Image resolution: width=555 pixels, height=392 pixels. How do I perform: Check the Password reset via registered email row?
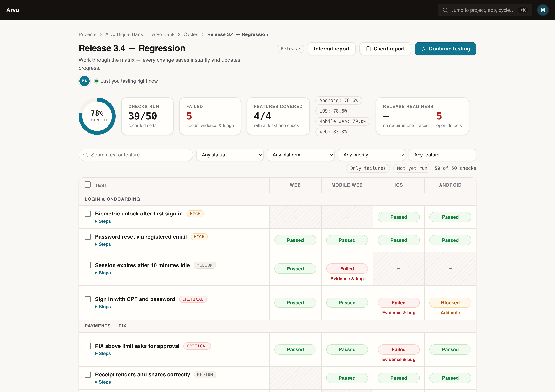pyautogui.click(x=88, y=237)
